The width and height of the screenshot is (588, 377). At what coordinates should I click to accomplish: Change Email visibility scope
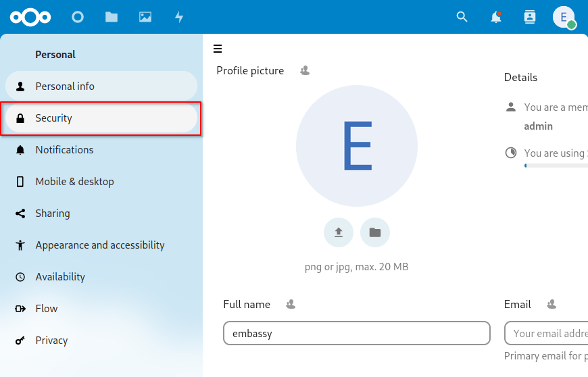pos(552,305)
